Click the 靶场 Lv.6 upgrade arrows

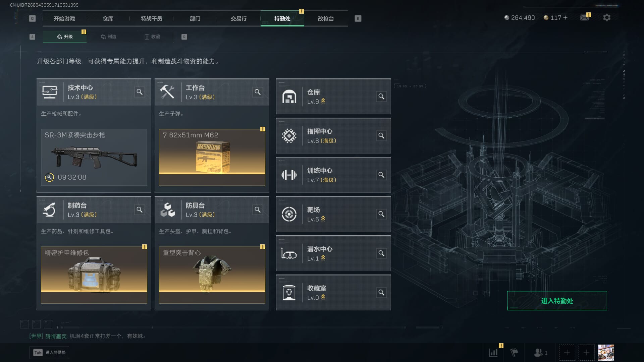tap(323, 219)
